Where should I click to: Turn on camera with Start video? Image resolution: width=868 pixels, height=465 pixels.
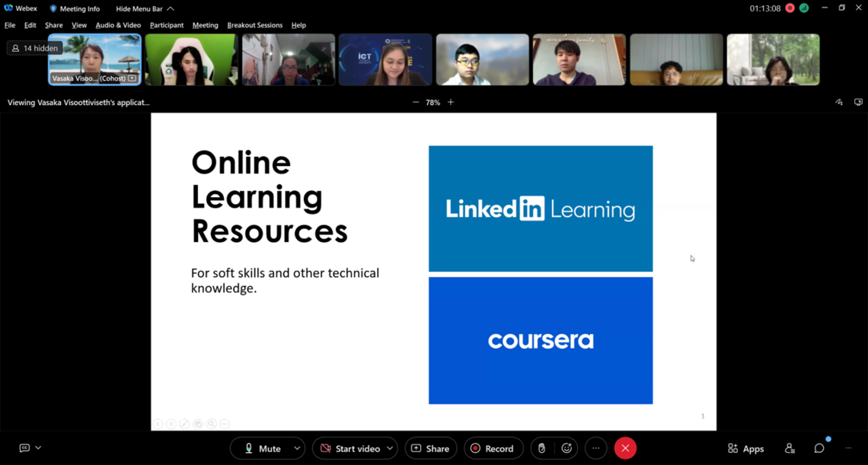click(x=349, y=448)
